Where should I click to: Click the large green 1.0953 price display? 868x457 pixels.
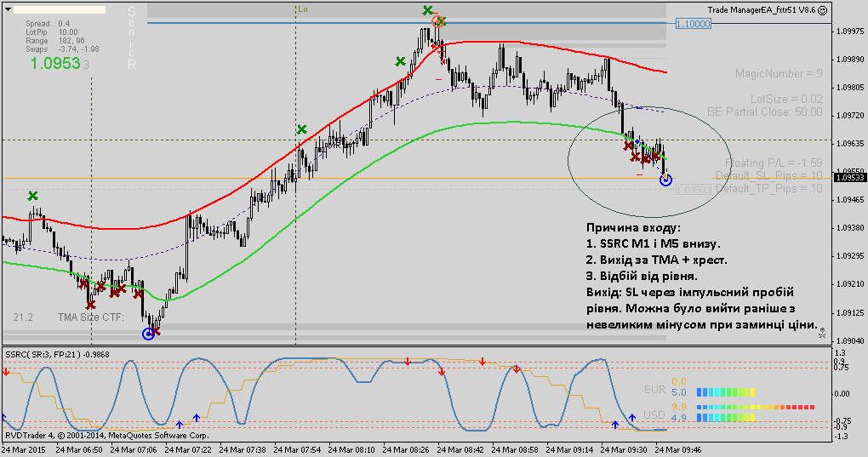(60, 64)
